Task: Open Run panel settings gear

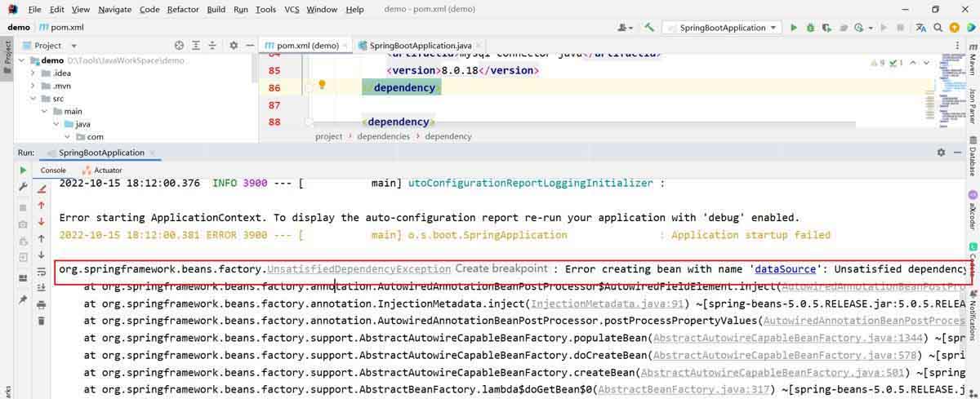Action: [941, 153]
